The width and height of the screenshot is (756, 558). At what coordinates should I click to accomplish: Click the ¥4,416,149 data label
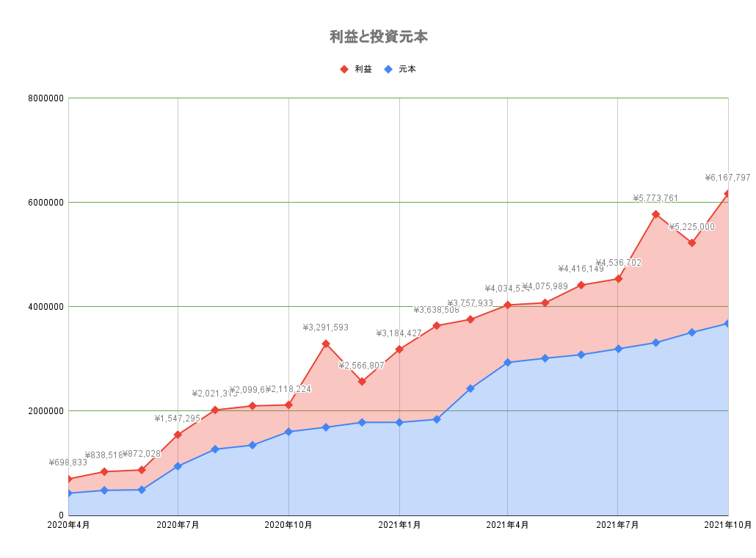click(x=581, y=269)
